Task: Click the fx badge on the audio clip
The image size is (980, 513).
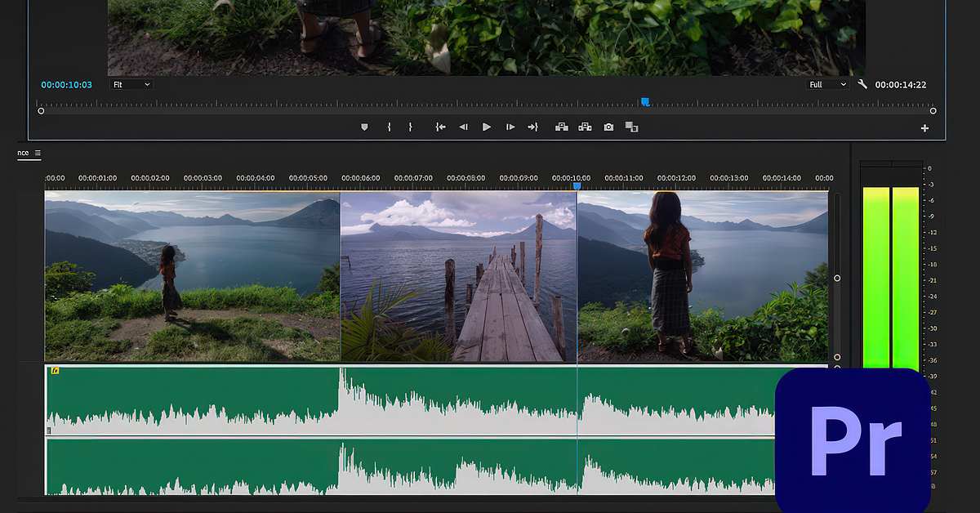Action: [x=55, y=372]
